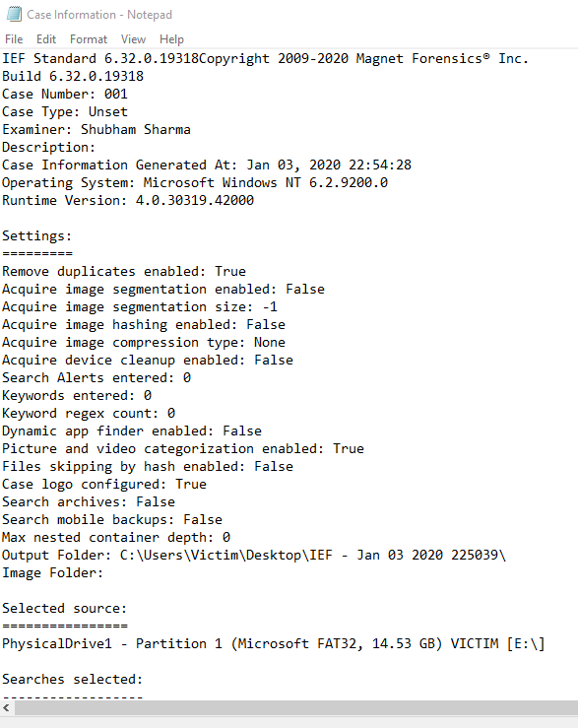Place cursor in the Case Number: 001 line
This screenshot has height=728, width=578.
pyautogui.click(x=65, y=95)
